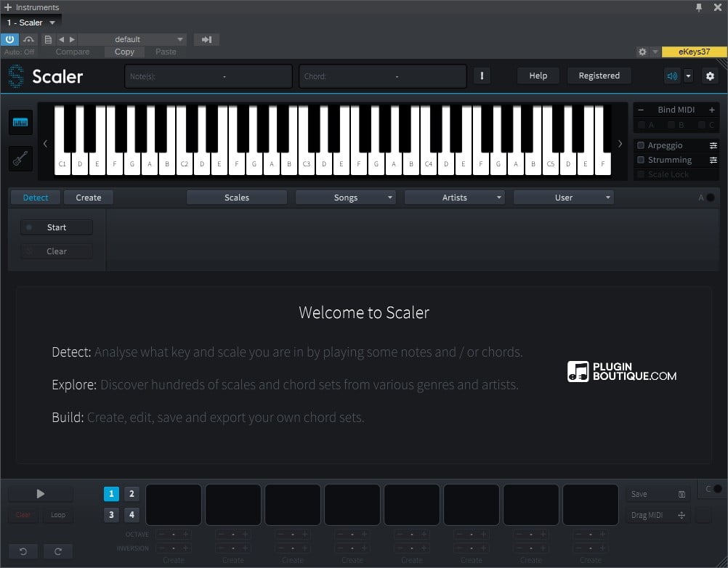Enable the Strumming checkbox

(641, 160)
